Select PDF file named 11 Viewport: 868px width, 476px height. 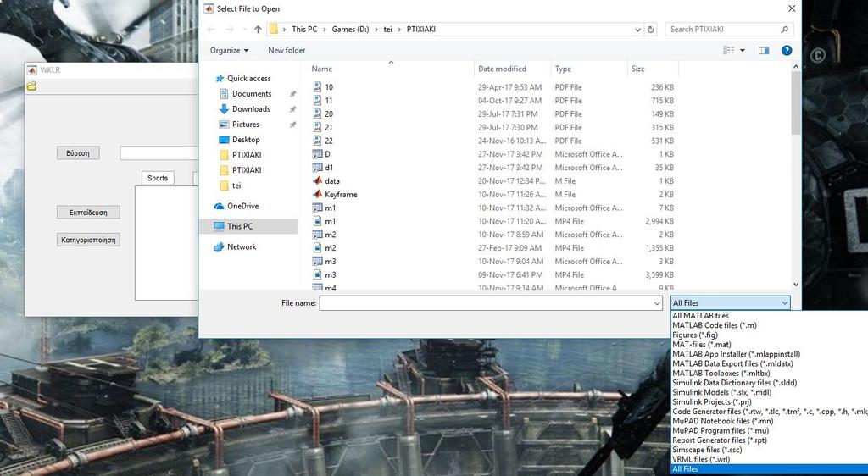click(329, 101)
